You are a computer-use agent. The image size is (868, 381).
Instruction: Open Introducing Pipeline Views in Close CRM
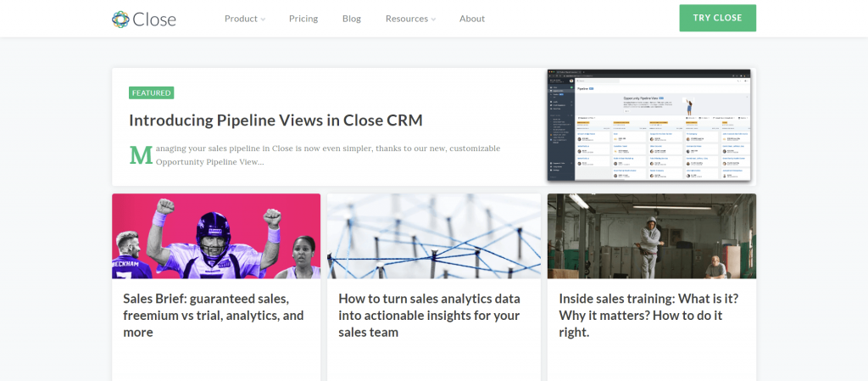275,120
